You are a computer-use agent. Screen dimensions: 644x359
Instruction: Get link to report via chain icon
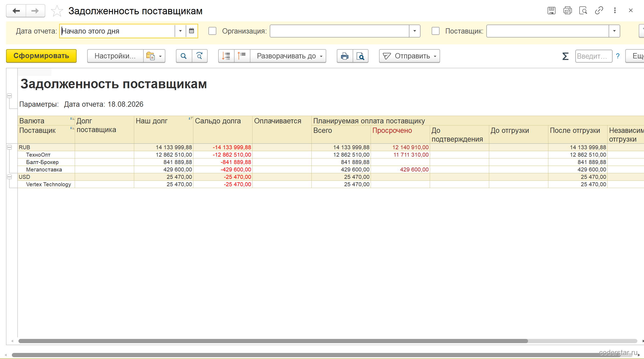(x=599, y=11)
